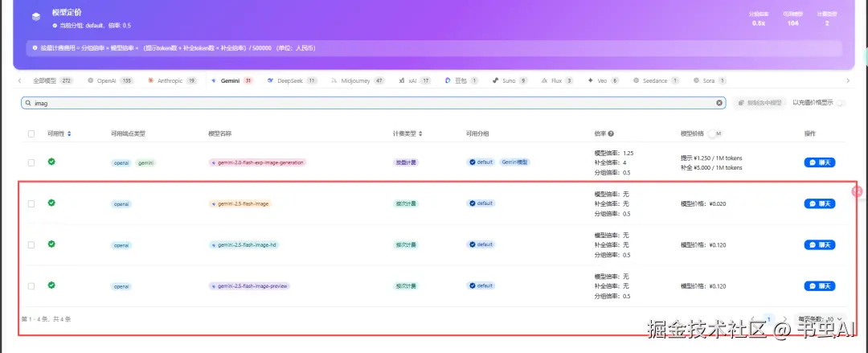Click green availability check for gemini-2.0-flash-exp-image-generation
This screenshot has height=353, width=868.
(51, 162)
